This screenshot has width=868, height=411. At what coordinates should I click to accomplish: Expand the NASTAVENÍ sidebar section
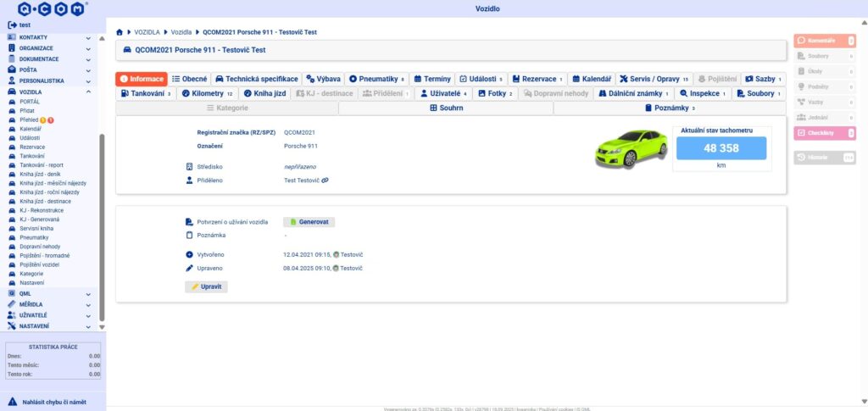click(88, 325)
